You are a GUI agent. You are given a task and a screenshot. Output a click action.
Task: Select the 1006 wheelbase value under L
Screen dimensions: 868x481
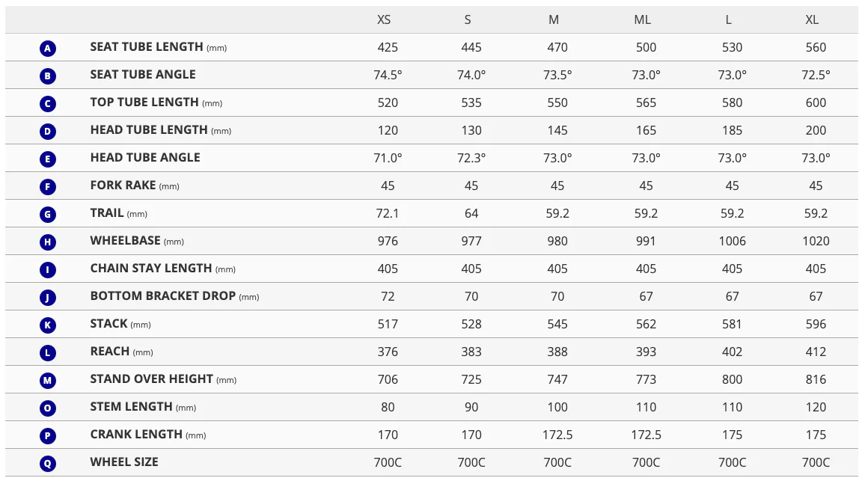pyautogui.click(x=732, y=242)
